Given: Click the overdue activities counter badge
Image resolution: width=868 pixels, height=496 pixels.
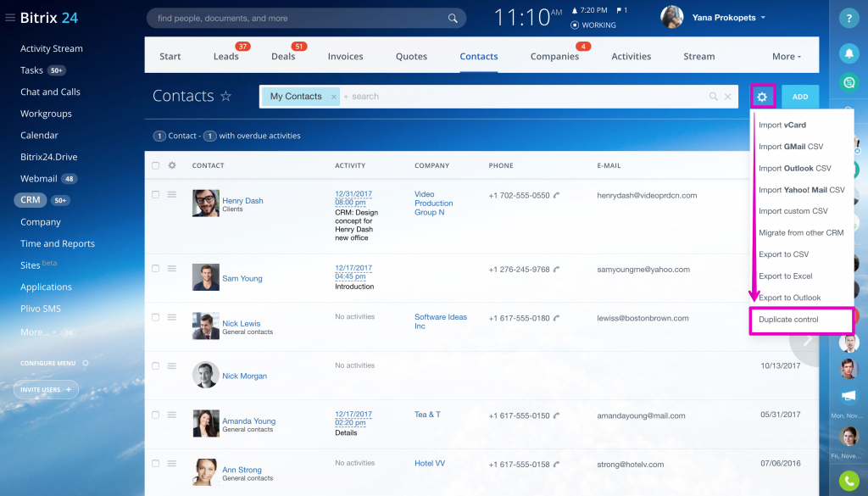Looking at the screenshot, I should click(x=210, y=137).
